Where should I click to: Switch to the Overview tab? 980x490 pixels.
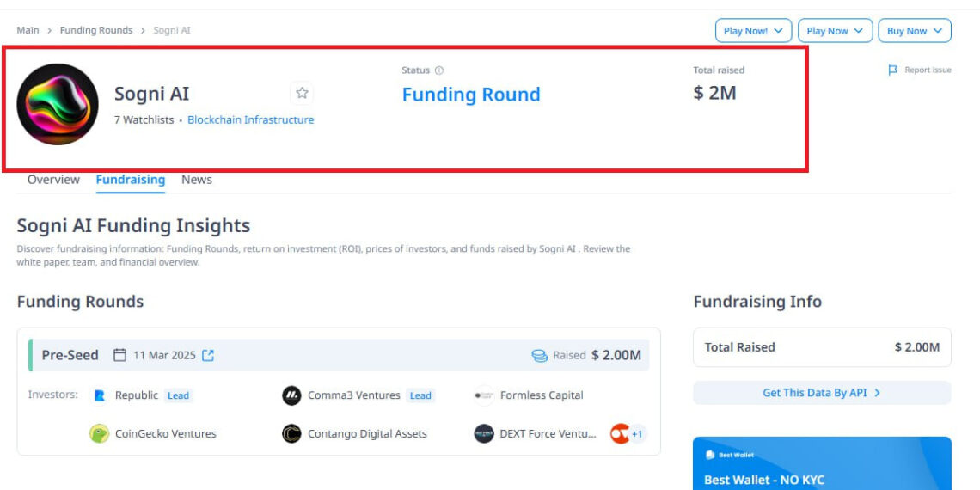[54, 180]
